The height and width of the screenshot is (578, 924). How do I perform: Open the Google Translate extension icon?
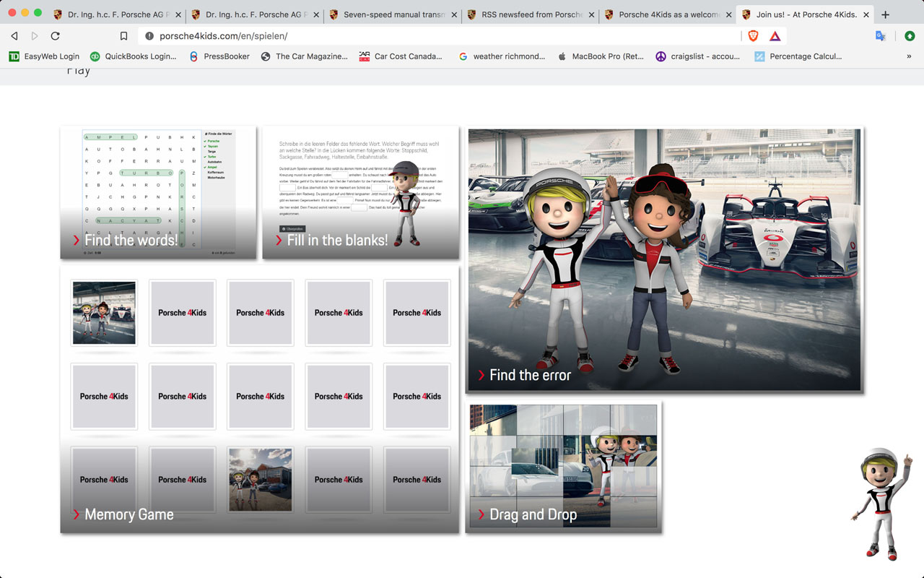coord(881,35)
